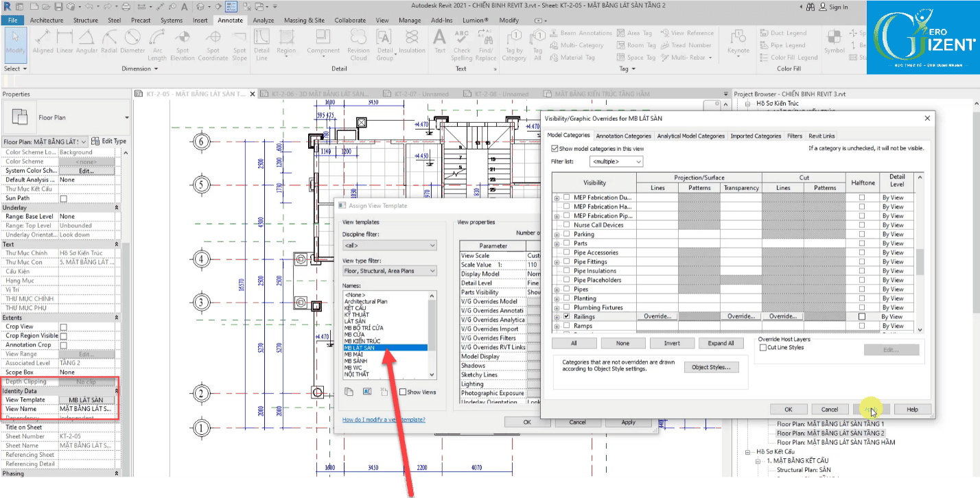This screenshot has width=980, height=498.
Task: Click OK in Visibility/Graphic Overrides dialog
Action: click(x=789, y=410)
